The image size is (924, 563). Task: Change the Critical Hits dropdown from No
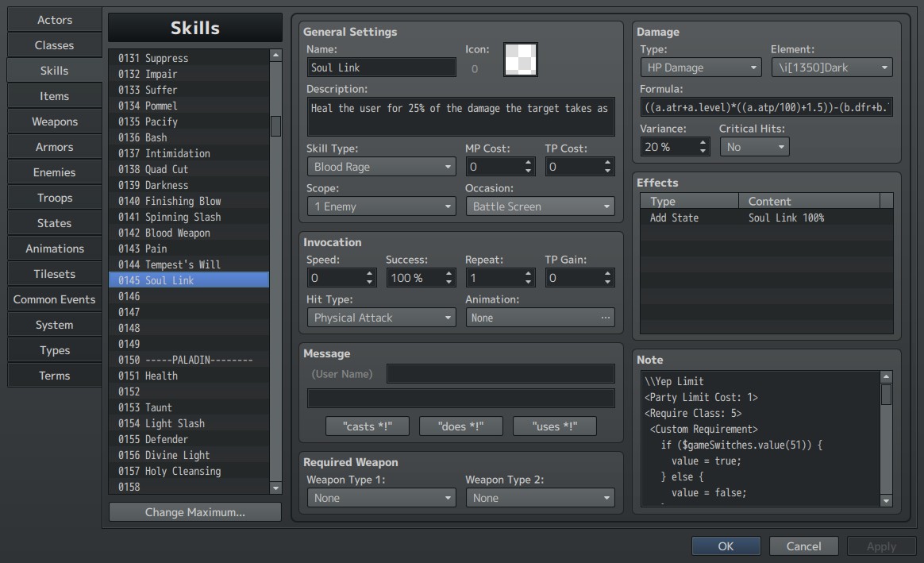pyautogui.click(x=754, y=147)
